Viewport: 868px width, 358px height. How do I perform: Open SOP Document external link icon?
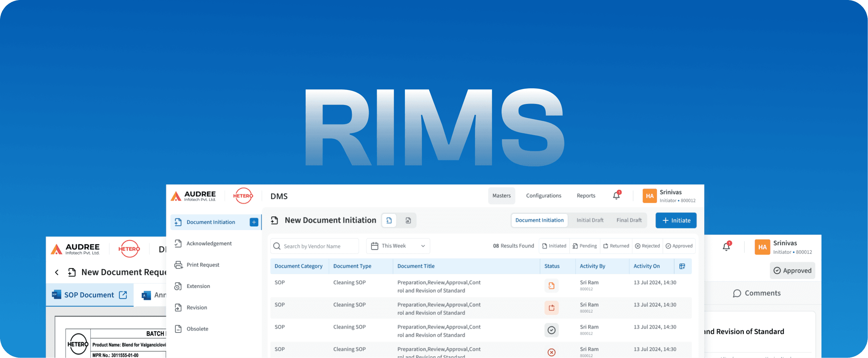click(123, 295)
